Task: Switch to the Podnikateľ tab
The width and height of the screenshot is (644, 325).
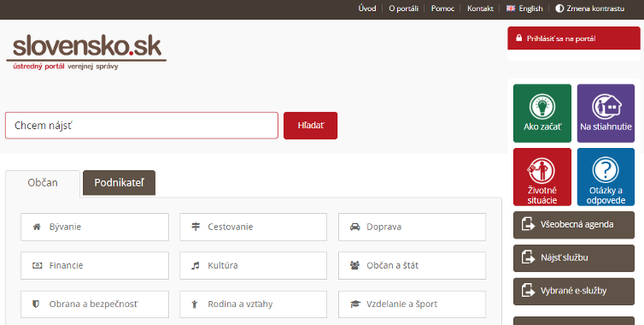Action: point(119,183)
